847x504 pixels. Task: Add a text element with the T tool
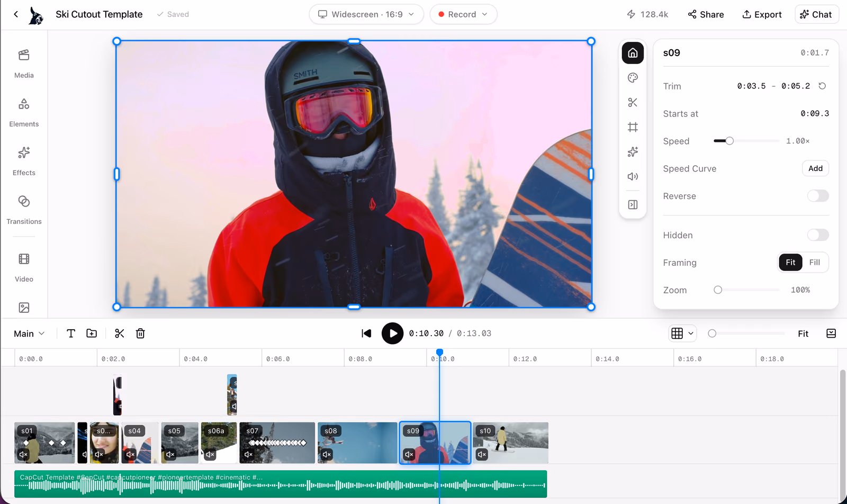[71, 333]
